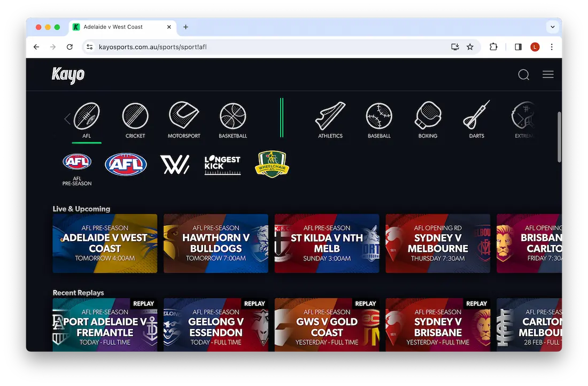Click the Recent Replays heading
The height and width of the screenshot is (386, 588).
coord(79,292)
